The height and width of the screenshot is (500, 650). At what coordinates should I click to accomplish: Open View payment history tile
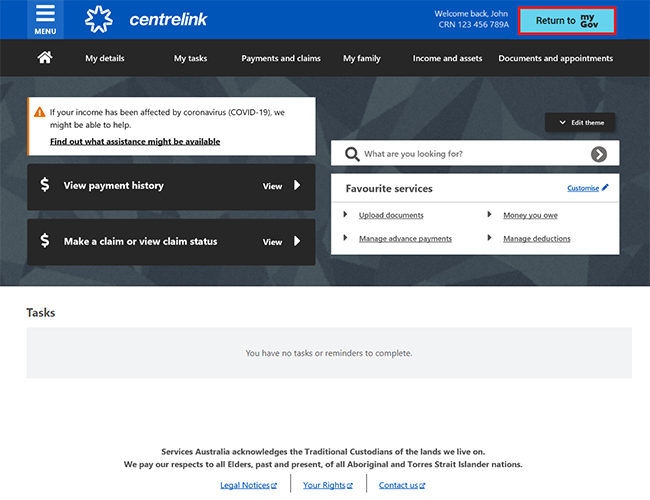171,187
